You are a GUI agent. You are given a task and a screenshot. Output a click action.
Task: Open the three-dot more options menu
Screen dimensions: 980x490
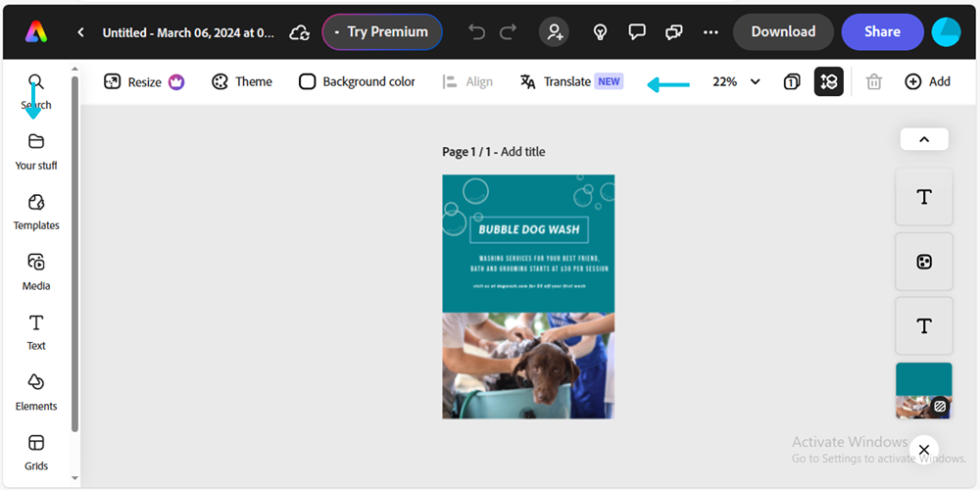point(710,32)
